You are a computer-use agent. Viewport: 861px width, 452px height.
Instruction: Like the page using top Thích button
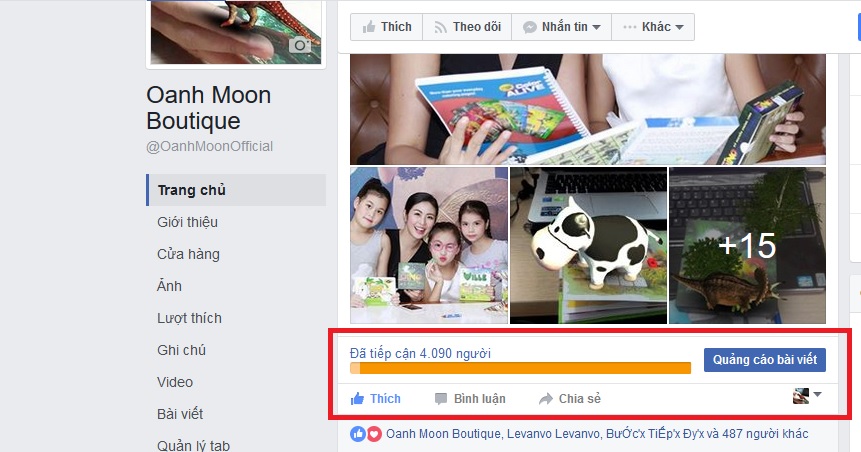coord(387,27)
